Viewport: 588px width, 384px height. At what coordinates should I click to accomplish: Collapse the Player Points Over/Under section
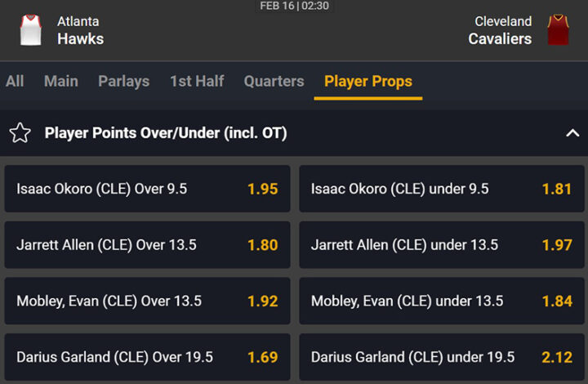572,133
